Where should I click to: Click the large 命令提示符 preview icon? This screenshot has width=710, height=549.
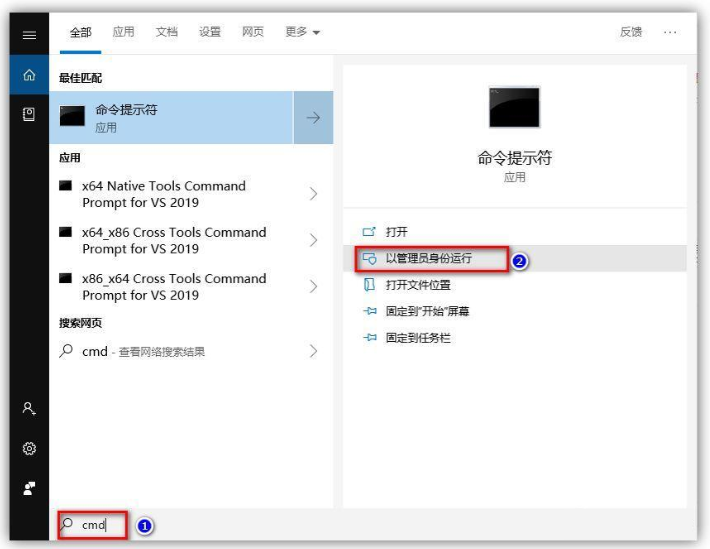point(514,107)
